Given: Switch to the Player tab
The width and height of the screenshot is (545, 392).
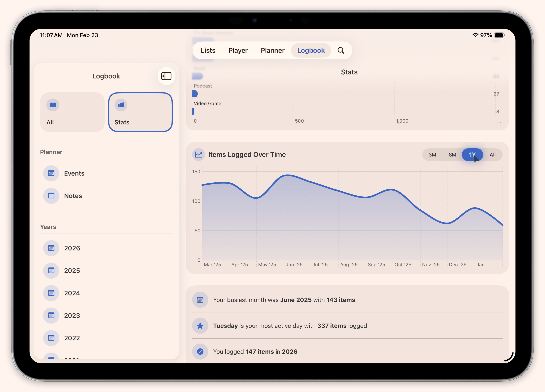Looking at the screenshot, I should point(238,50).
